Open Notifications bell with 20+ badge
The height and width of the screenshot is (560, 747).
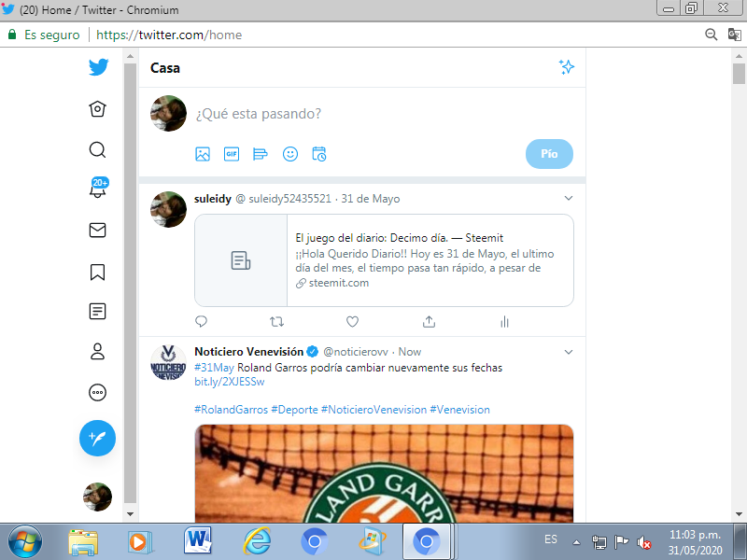[x=99, y=188]
